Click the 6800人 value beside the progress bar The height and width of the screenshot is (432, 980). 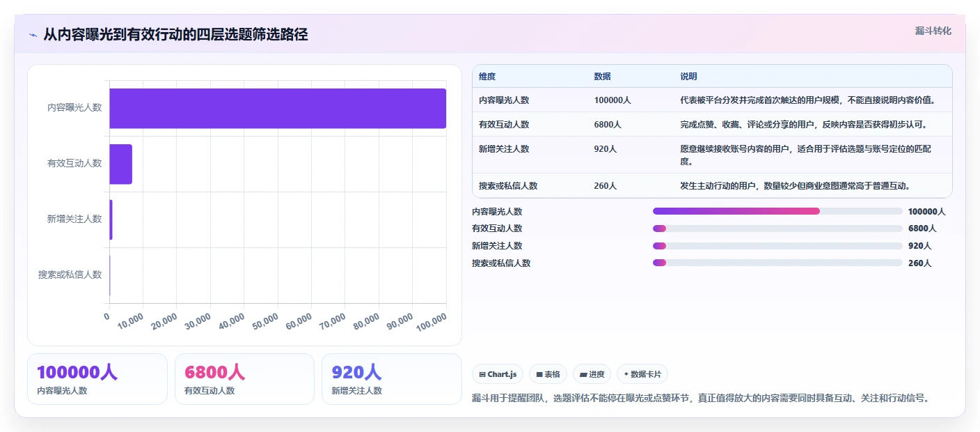tap(922, 229)
